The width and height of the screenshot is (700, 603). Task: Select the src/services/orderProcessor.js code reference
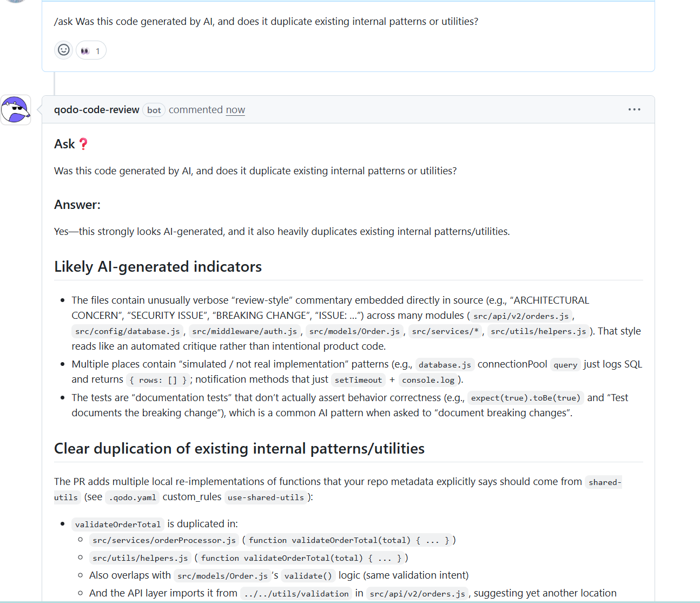coord(163,540)
